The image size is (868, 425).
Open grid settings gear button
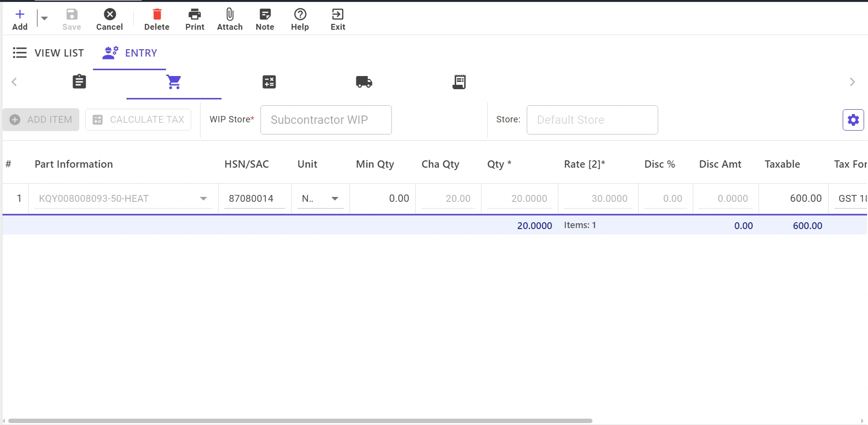point(853,120)
